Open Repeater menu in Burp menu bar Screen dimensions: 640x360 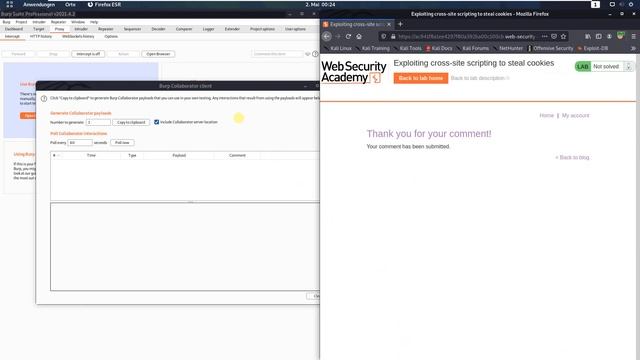coord(58,22)
